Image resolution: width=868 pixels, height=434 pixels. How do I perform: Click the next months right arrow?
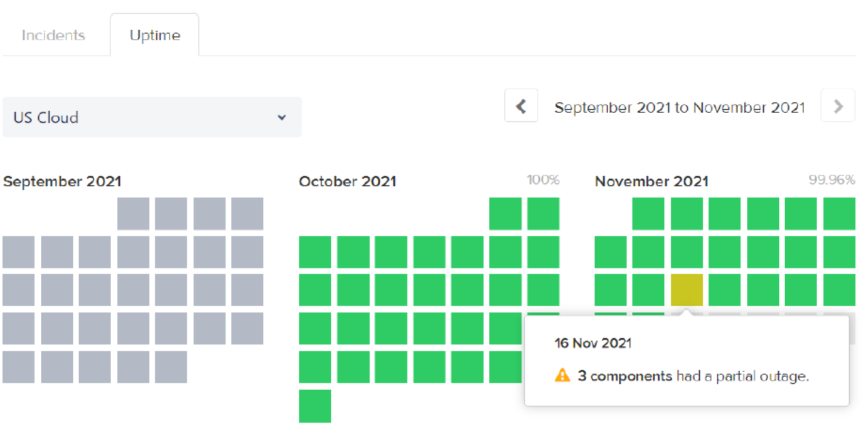click(x=838, y=106)
